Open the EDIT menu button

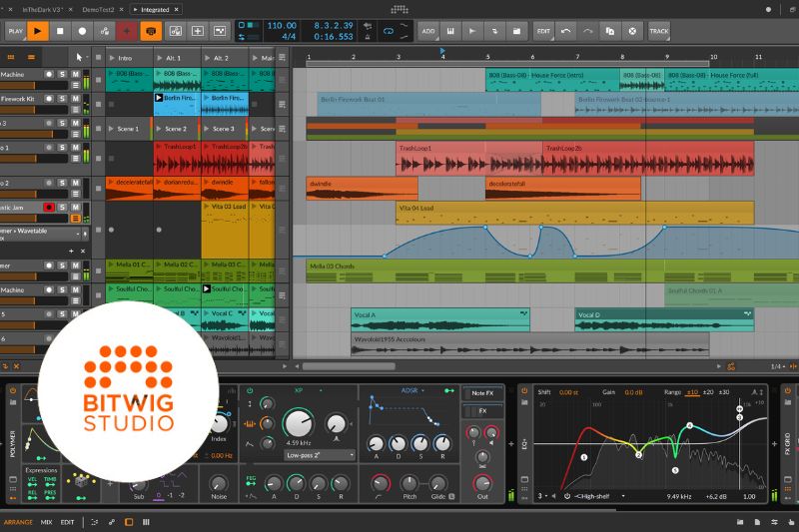[543, 31]
